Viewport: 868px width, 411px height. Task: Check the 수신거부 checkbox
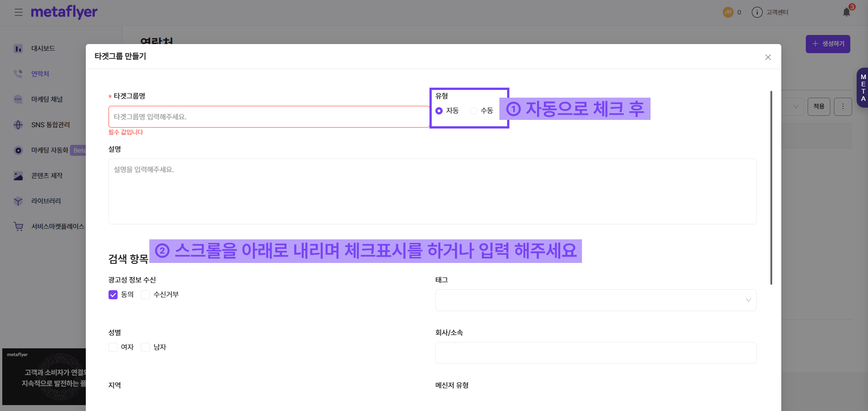click(145, 295)
